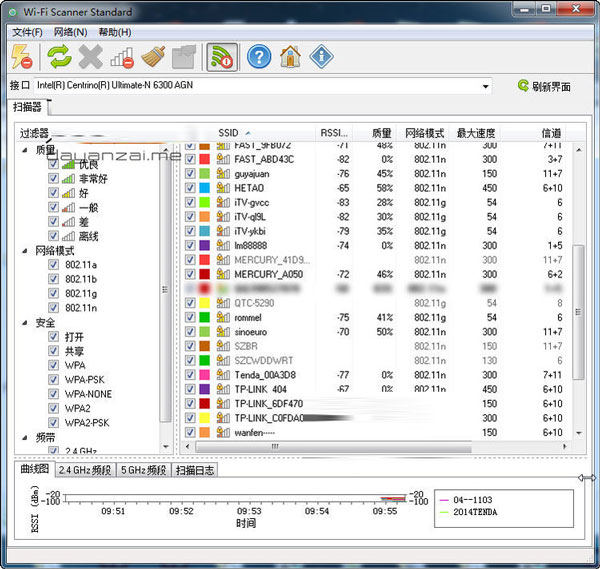
Task: Toggle the WPA2-PSK security filter
Action: [x=54, y=422]
